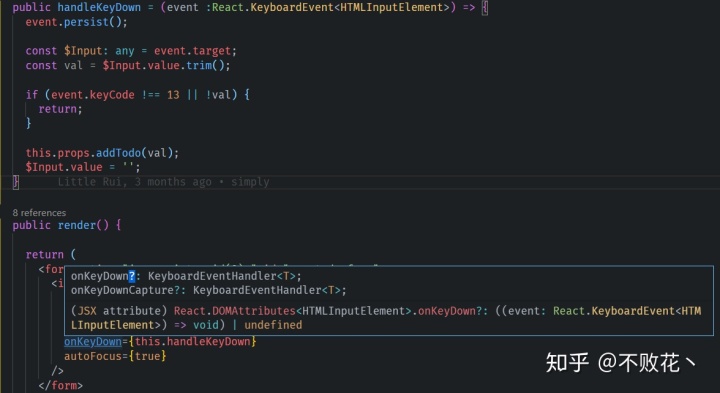The image size is (720, 393).
Task: Click {this.handleKeyDown} in the JSX attribute value
Action: (192, 342)
